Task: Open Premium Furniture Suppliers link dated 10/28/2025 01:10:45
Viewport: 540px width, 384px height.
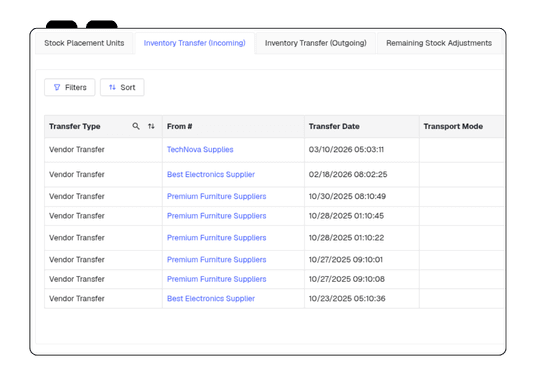Action: 217,216
